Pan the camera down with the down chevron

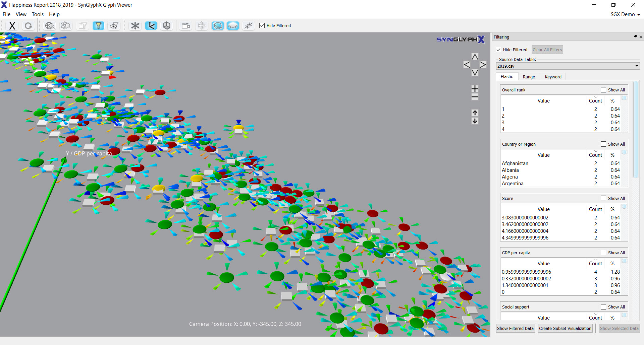[475, 73]
